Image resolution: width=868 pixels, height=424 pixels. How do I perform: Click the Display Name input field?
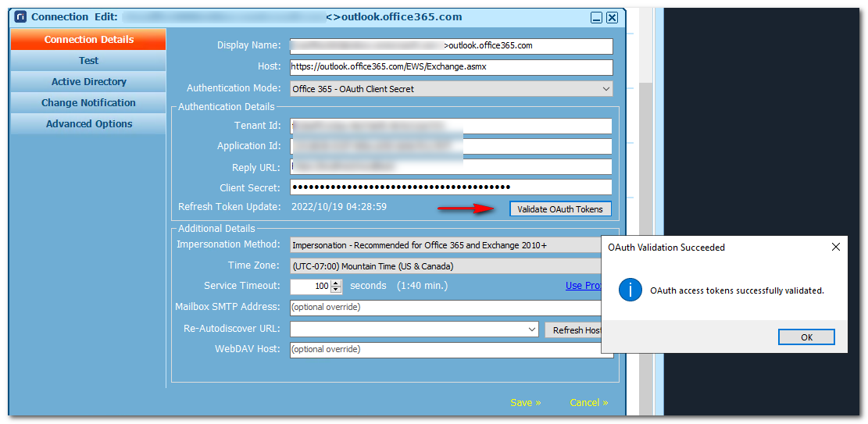[451, 46]
